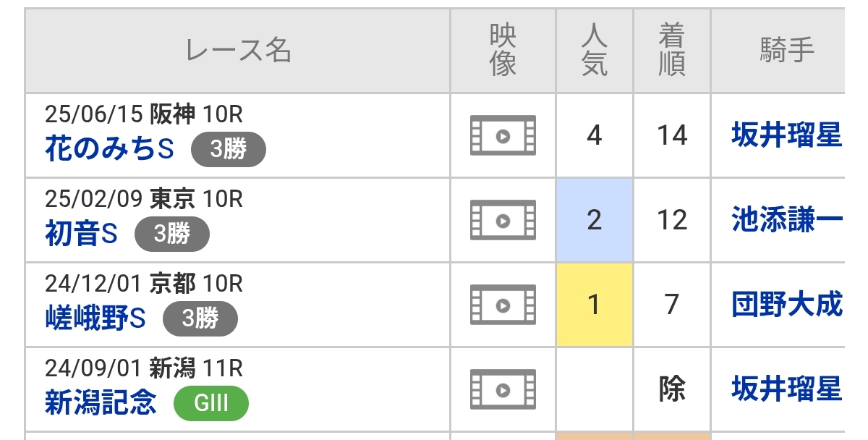
Task: Play the 初音S race video
Action: coord(503,220)
